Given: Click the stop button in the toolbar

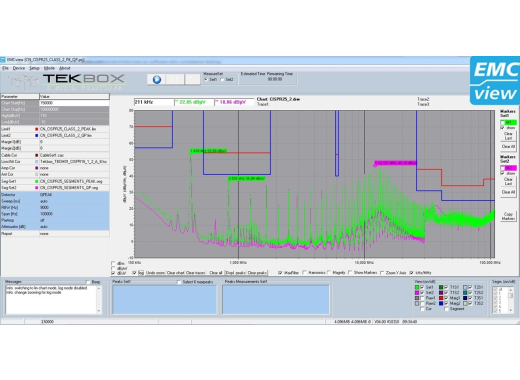Looking at the screenshot, I should 192,79.
